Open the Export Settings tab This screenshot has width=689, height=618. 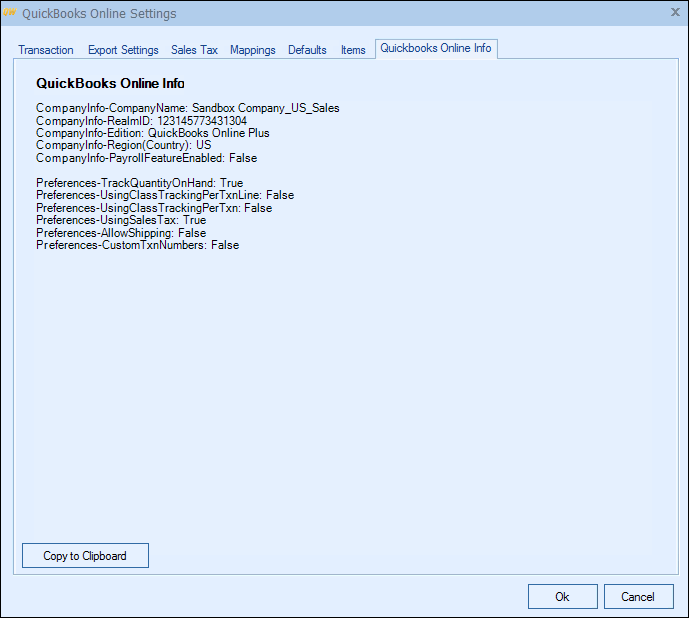pos(123,50)
